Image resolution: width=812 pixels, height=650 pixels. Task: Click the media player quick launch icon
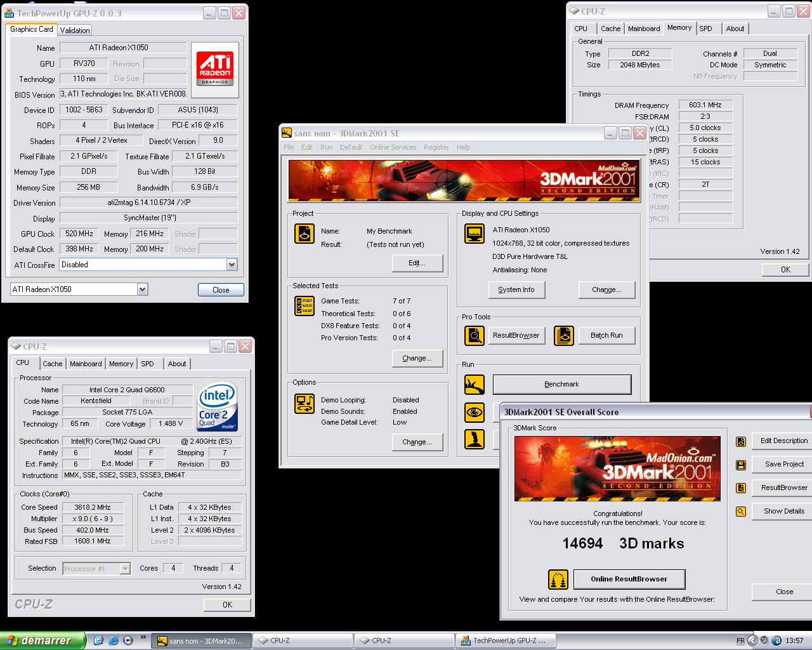coord(128,640)
